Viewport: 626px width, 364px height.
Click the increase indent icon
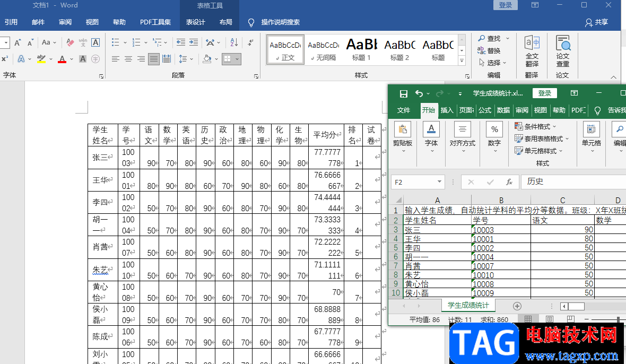coord(193,42)
